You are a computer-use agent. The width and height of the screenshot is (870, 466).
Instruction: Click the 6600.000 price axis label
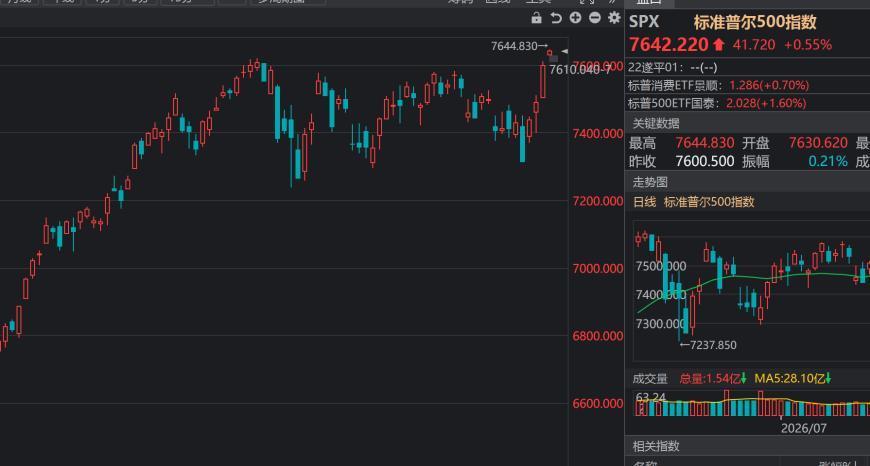[598, 403]
